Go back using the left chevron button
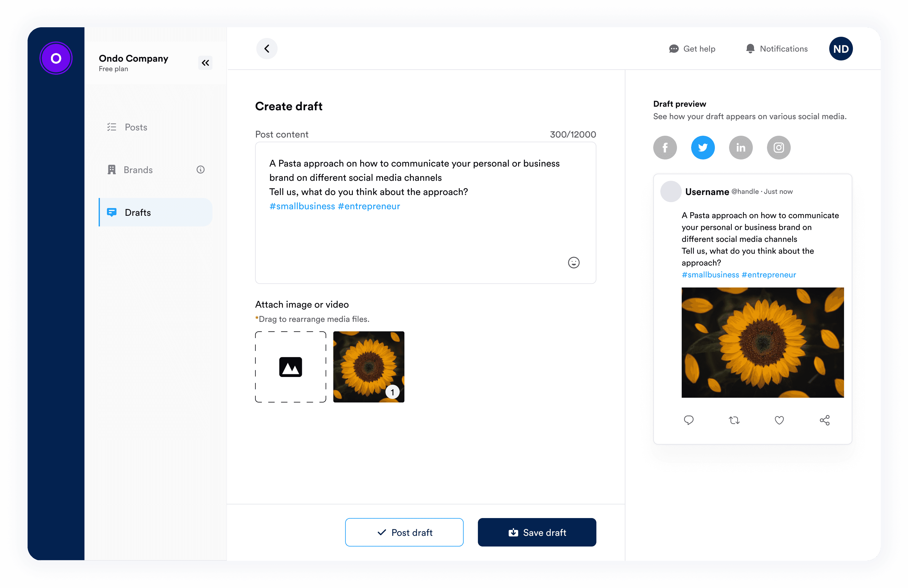 coord(267,49)
